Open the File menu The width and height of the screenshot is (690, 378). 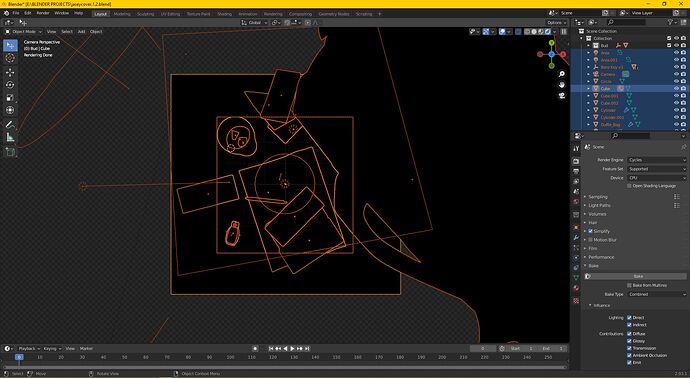point(16,13)
